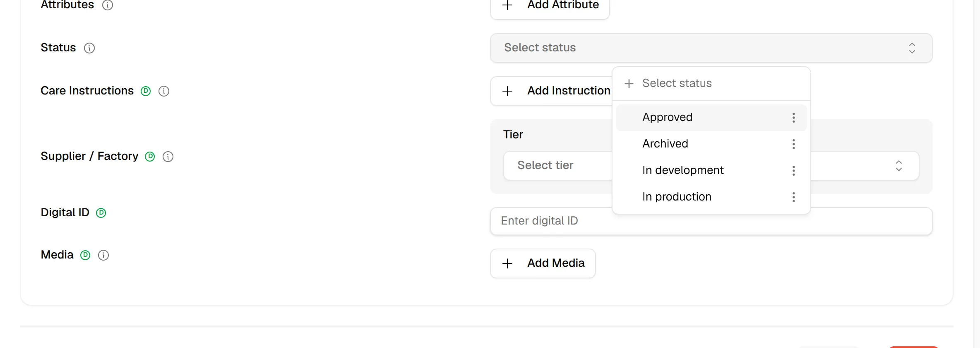
Task: Show info tooltip for Attributes
Action: [108, 5]
